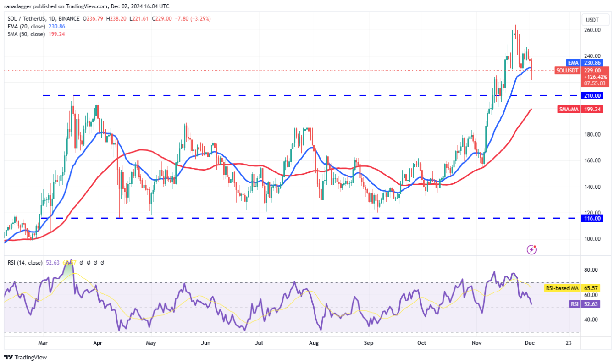Viewport: 614px width, 364px height.
Task: Click the Dec date on time axis
Action: (x=530, y=343)
